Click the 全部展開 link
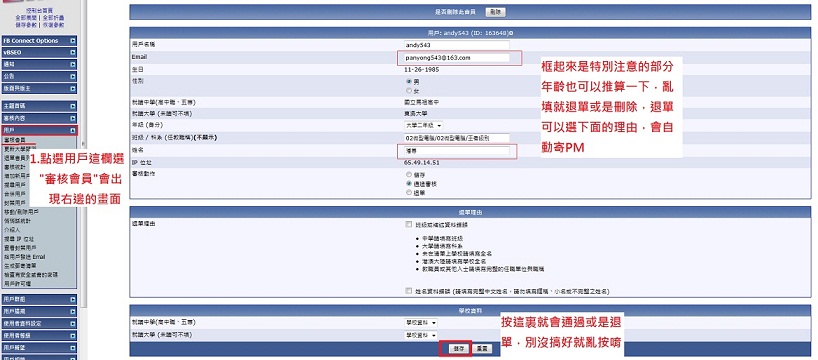818x360 pixels. pos(25,17)
